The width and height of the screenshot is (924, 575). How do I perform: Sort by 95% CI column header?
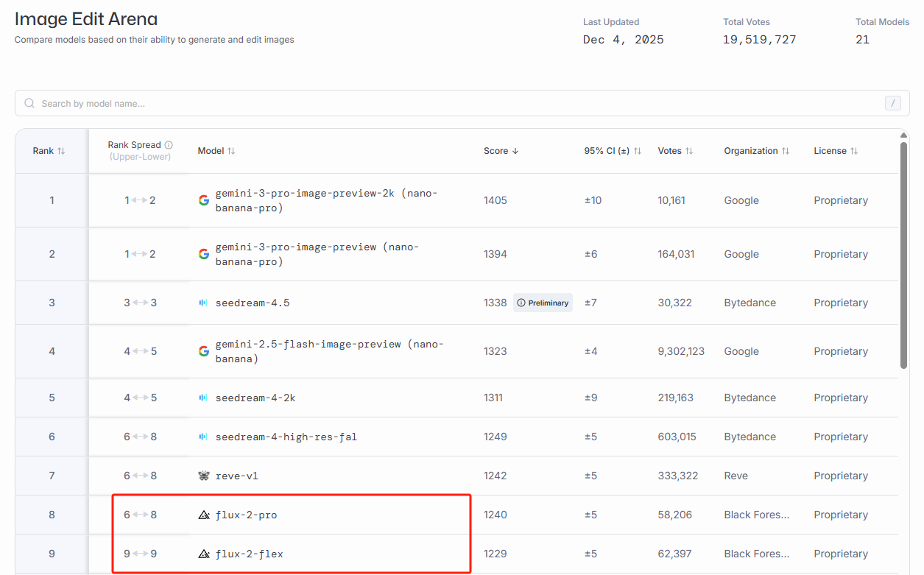[613, 151]
